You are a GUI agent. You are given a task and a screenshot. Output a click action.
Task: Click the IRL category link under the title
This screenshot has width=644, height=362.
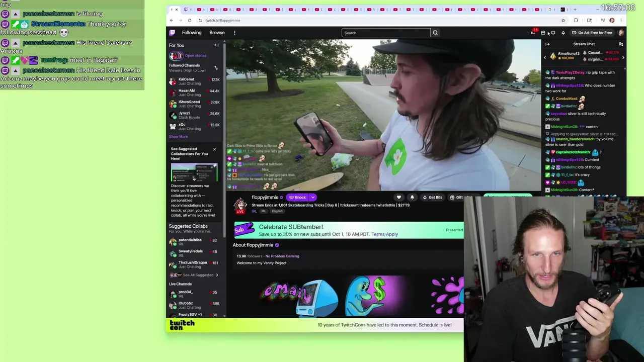point(254,211)
